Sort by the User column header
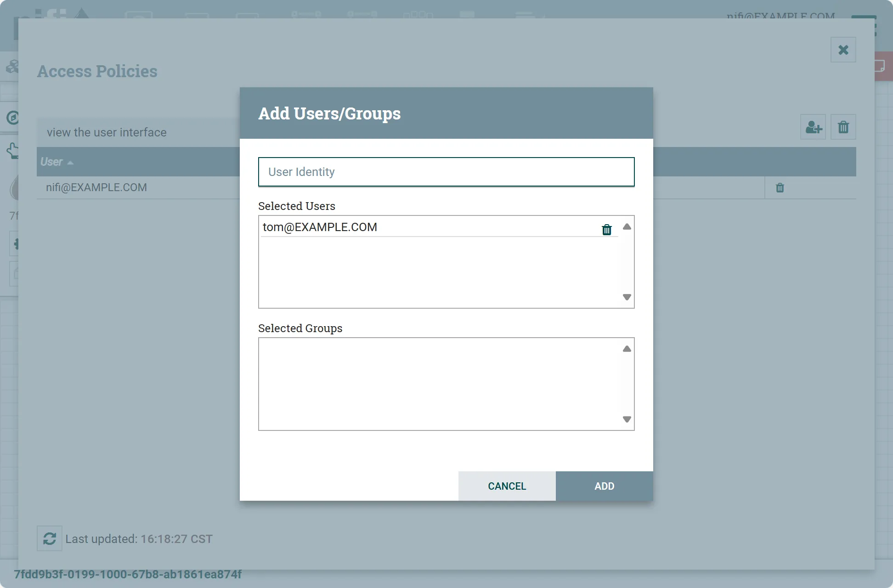Screen dimensions: 893x588 51,162
